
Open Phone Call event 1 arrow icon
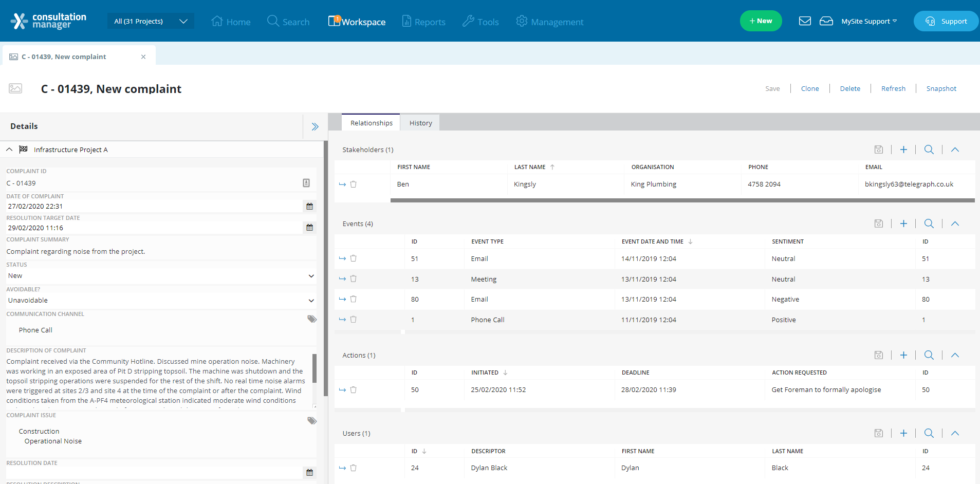click(x=342, y=319)
